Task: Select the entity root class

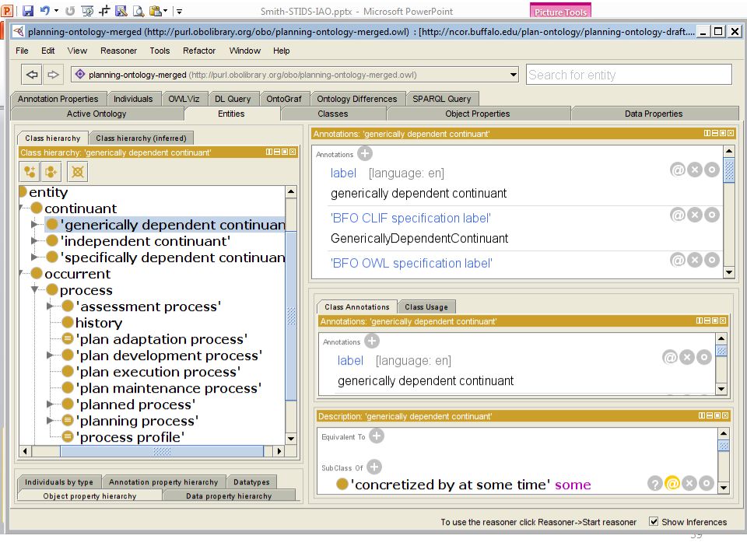Action: click(x=48, y=192)
